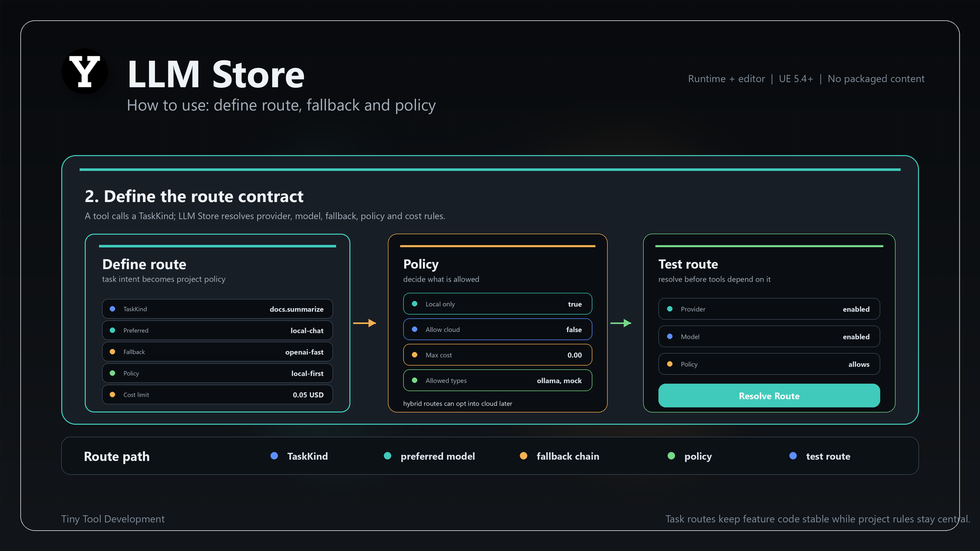Click "hybrid routes can opt into cloud later" note
The height and width of the screenshot is (551, 980).
[457, 404]
